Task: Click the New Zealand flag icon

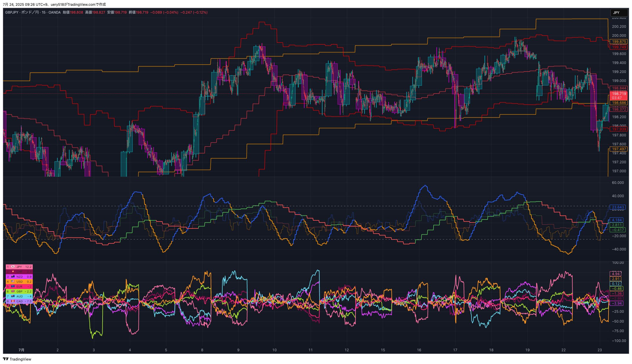Action: pyautogui.click(x=13, y=277)
